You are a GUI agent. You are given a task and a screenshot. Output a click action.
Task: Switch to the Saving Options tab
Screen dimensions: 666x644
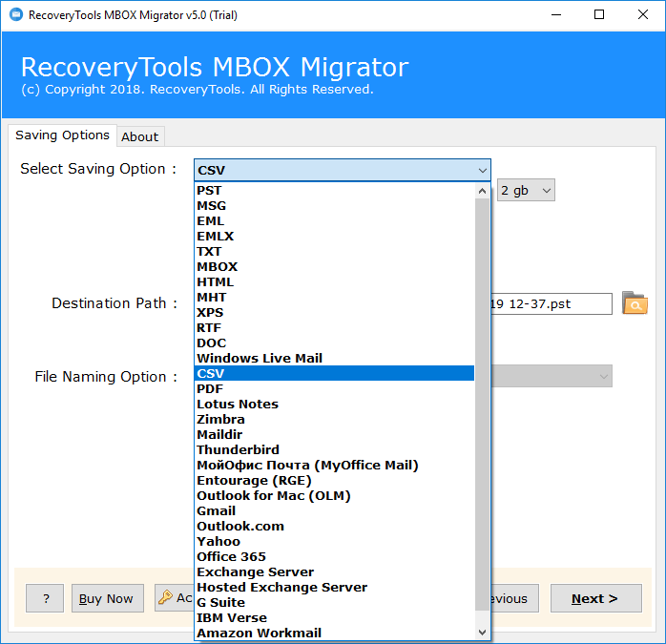point(62,135)
